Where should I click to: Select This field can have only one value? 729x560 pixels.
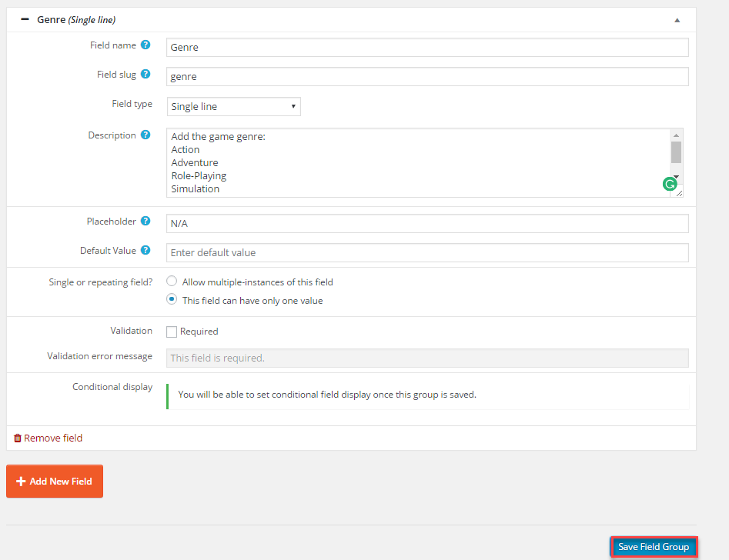[x=172, y=300]
